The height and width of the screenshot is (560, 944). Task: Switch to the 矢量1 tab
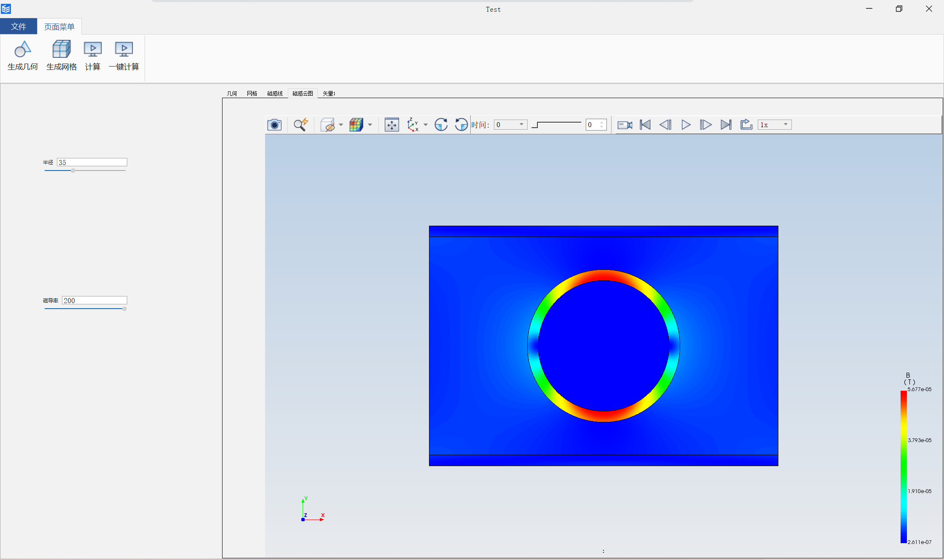(329, 93)
